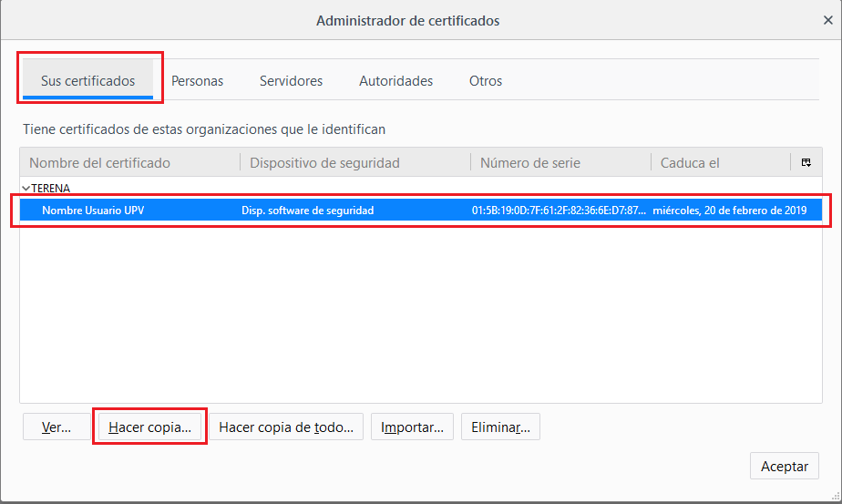The width and height of the screenshot is (842, 504).
Task: Close the Administrador de certificados dialog
Action: coord(827,20)
